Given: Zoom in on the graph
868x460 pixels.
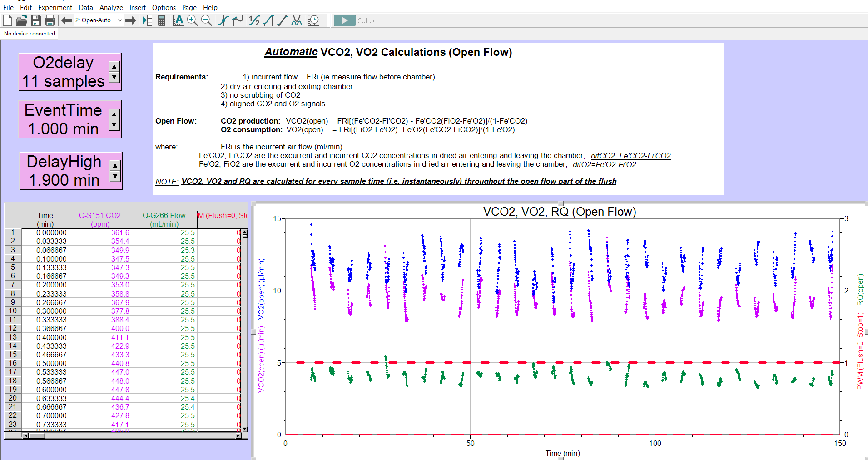Looking at the screenshot, I should 192,20.
